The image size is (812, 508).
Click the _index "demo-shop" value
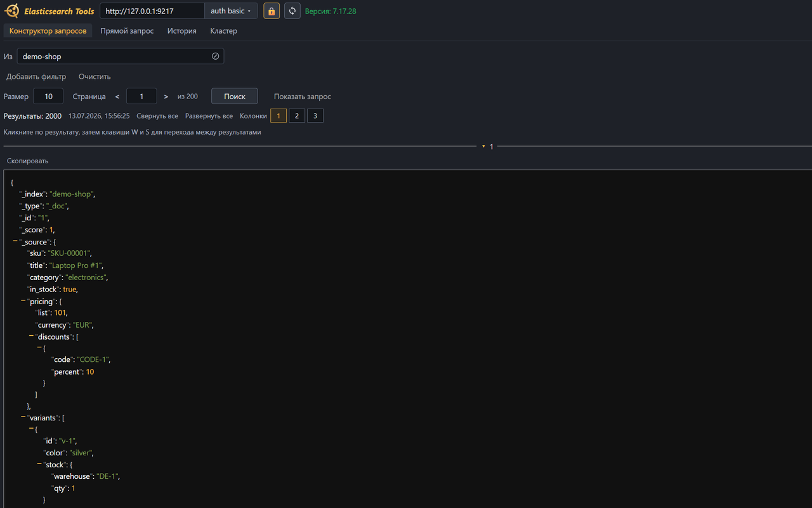point(72,194)
